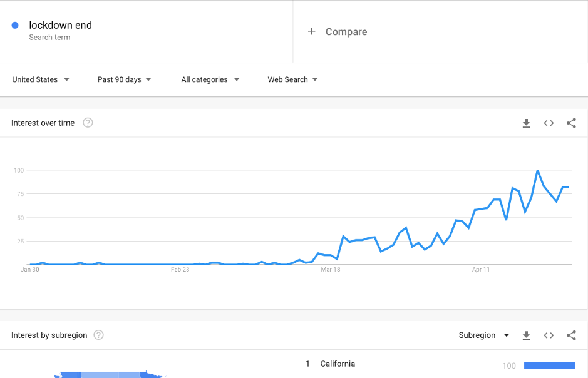This screenshot has width=588, height=378.
Task: Click the blue bar next to California
Action: tap(549, 365)
